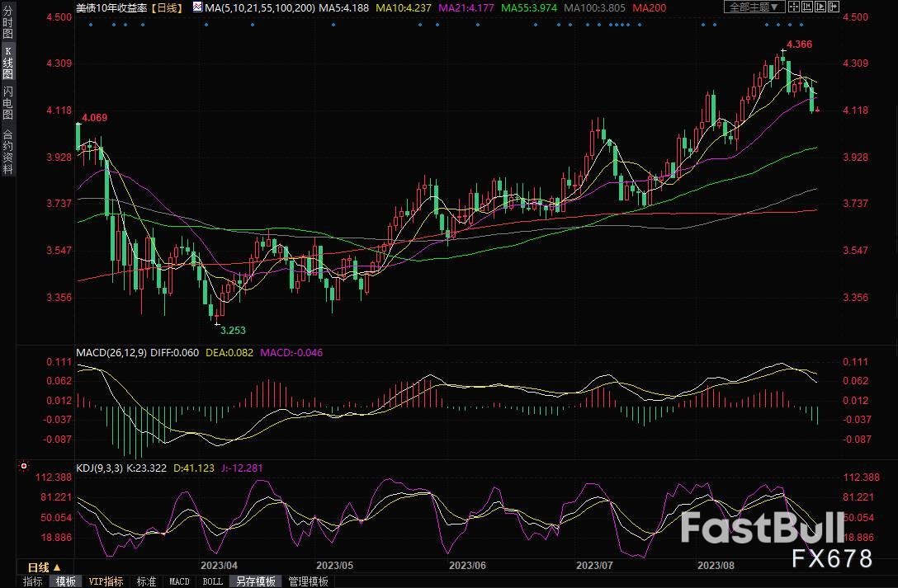
Task: Click the K:23.322 value
Action: click(x=146, y=468)
